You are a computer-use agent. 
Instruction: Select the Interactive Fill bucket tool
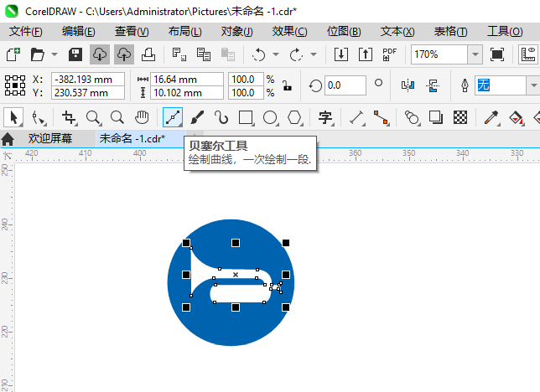tap(516, 118)
